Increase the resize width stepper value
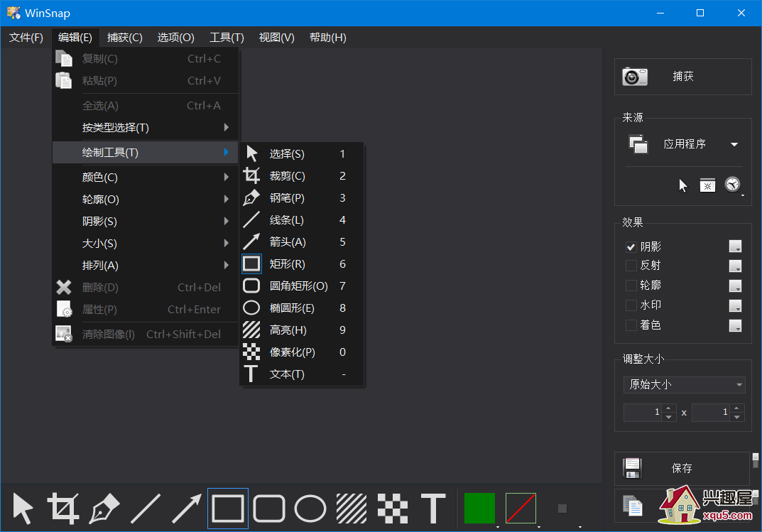Screen dimensions: 762x532 pos(668,408)
